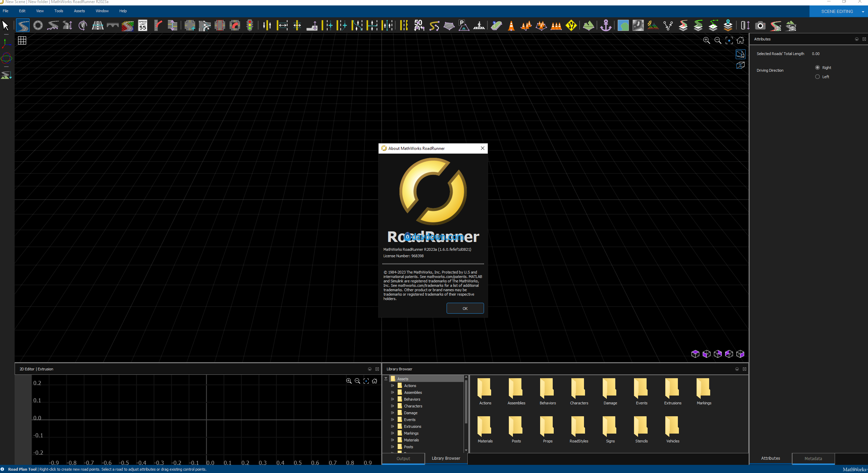
Task: Open the Tools menu
Action: pyautogui.click(x=59, y=11)
